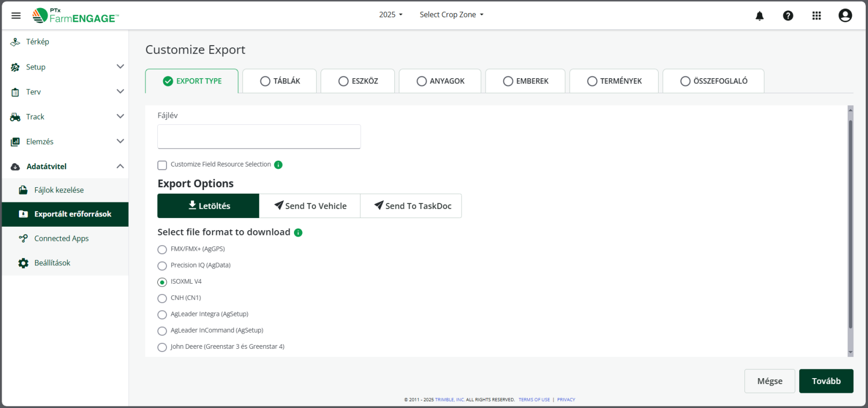Click the Elemzés chart icon
Image resolution: width=868 pixels, height=408 pixels.
click(15, 142)
